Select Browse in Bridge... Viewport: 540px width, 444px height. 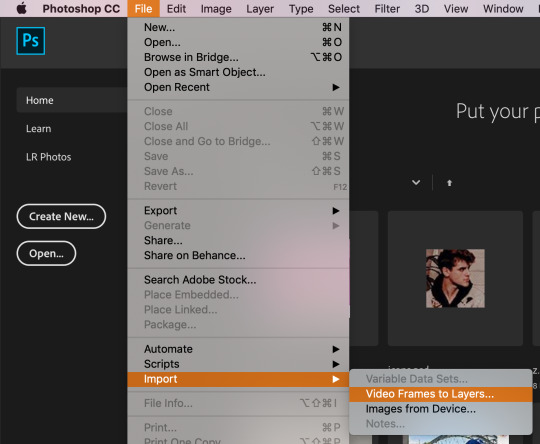tap(238, 57)
